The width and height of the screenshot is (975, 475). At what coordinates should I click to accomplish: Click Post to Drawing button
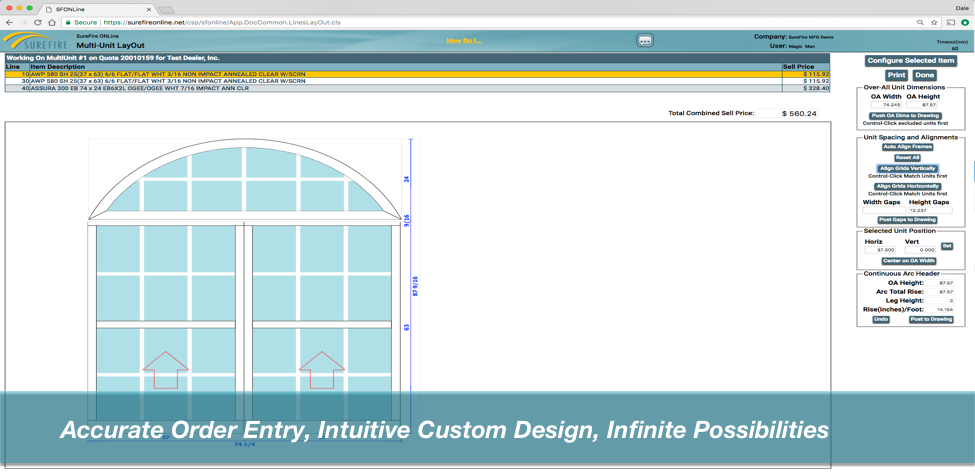[x=931, y=319]
